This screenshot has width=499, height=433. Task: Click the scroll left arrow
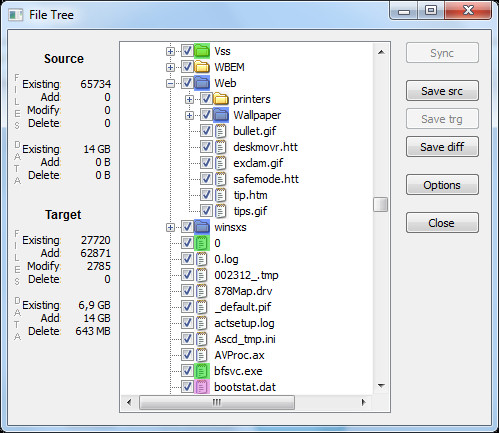click(x=129, y=403)
